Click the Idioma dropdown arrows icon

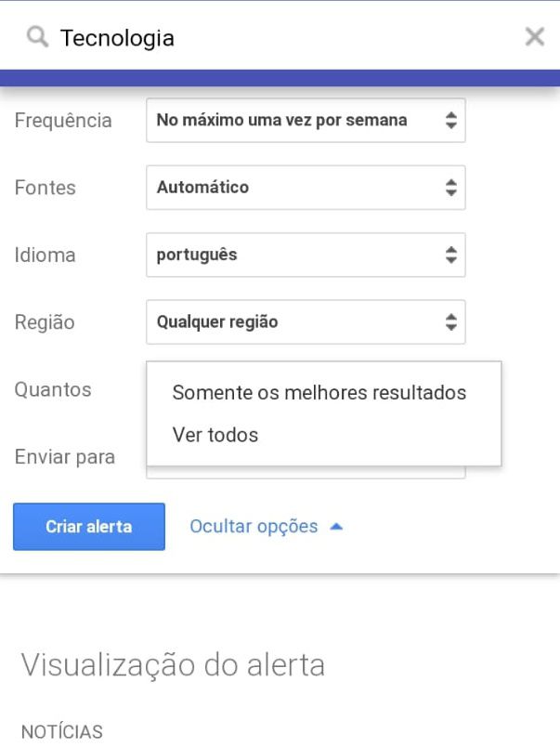tap(449, 255)
